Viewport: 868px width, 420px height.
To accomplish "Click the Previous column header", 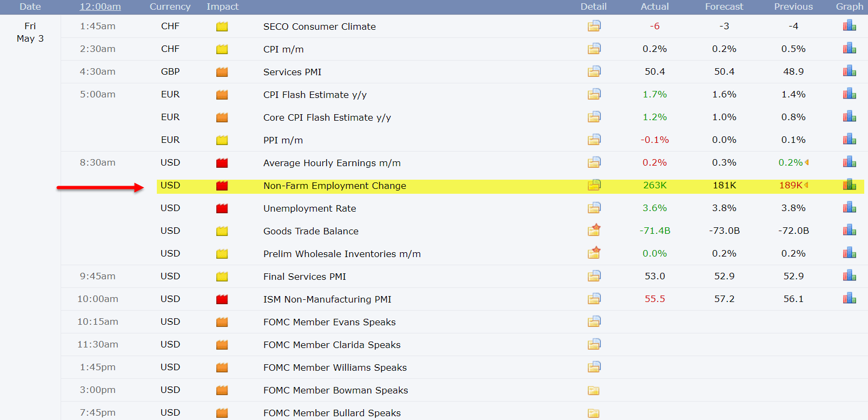I will pos(793,6).
